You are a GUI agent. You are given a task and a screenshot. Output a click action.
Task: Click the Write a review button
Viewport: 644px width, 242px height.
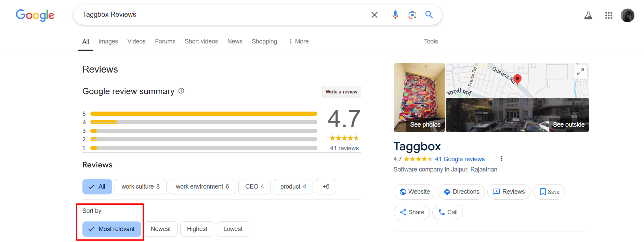click(341, 92)
